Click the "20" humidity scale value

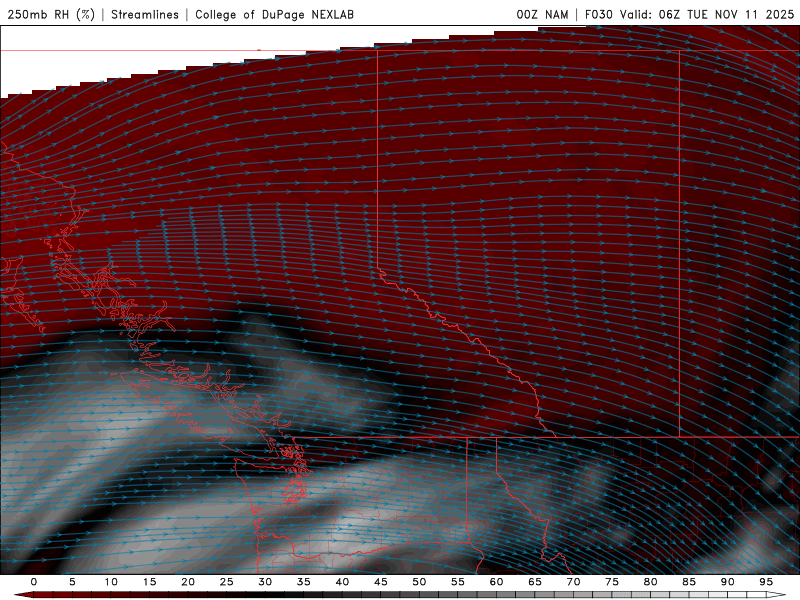coord(188,582)
